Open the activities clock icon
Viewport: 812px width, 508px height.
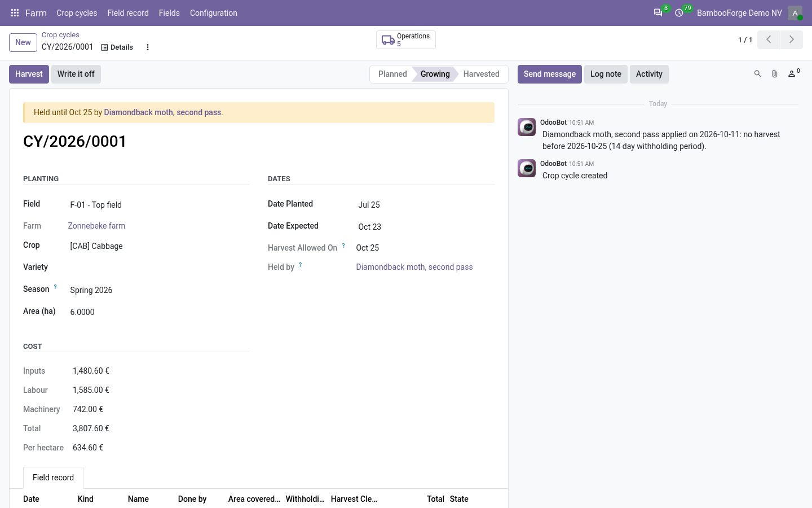pos(679,12)
